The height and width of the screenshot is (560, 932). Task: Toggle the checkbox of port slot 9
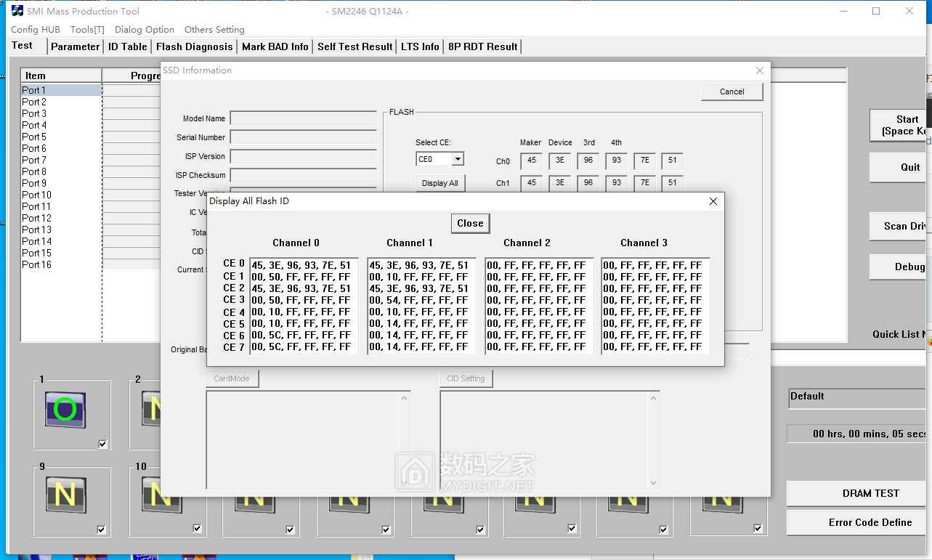pos(101,529)
